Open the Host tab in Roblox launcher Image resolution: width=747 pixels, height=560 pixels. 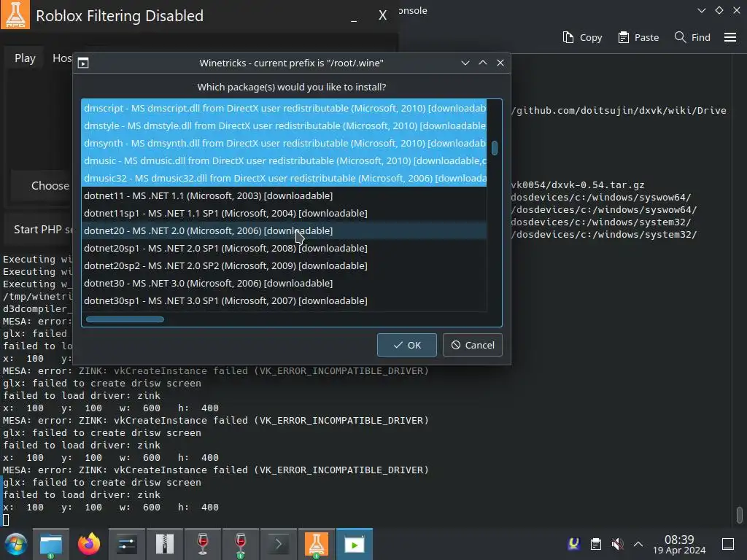pos(62,58)
